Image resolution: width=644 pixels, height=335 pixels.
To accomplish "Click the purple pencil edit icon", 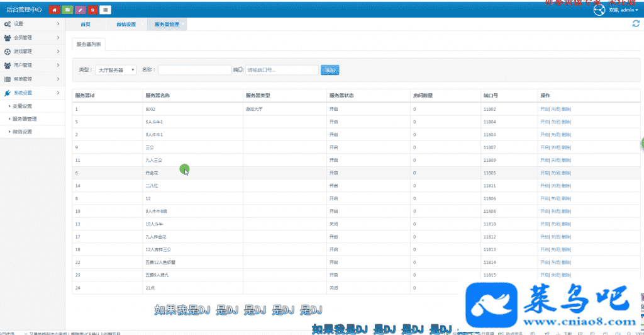I will tap(80, 9).
